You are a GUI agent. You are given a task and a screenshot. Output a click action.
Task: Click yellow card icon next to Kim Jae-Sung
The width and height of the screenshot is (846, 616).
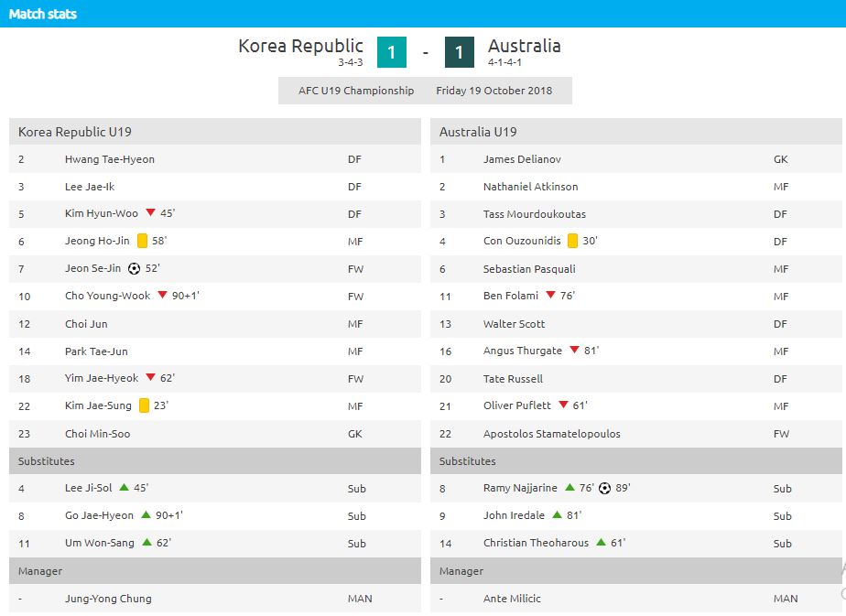144,405
